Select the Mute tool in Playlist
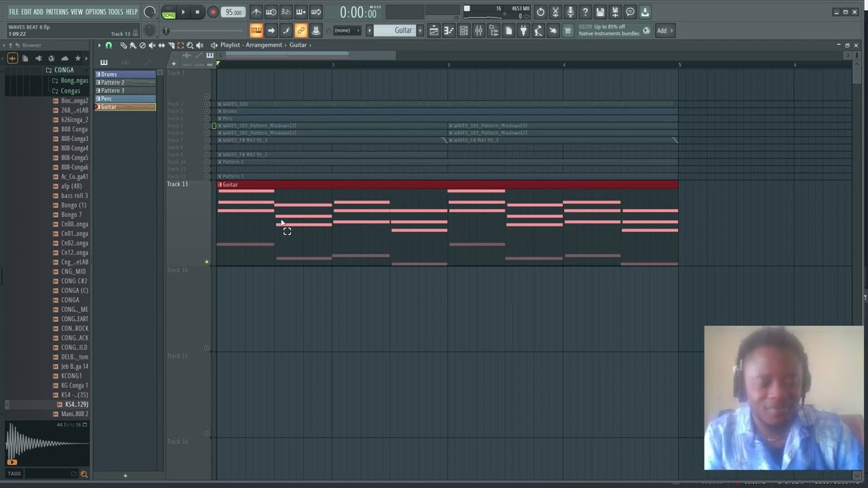Image resolution: width=868 pixels, height=488 pixels. pyautogui.click(x=152, y=45)
